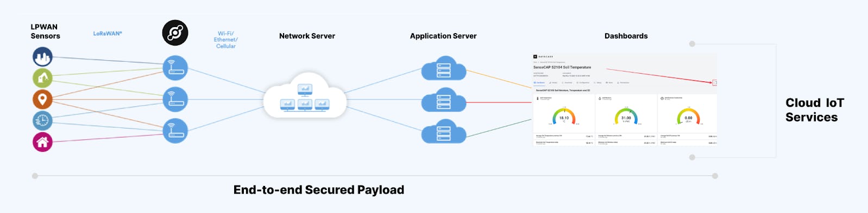Click the soil moisture gauge reading 31.00
868x213 pixels.
tap(626, 116)
